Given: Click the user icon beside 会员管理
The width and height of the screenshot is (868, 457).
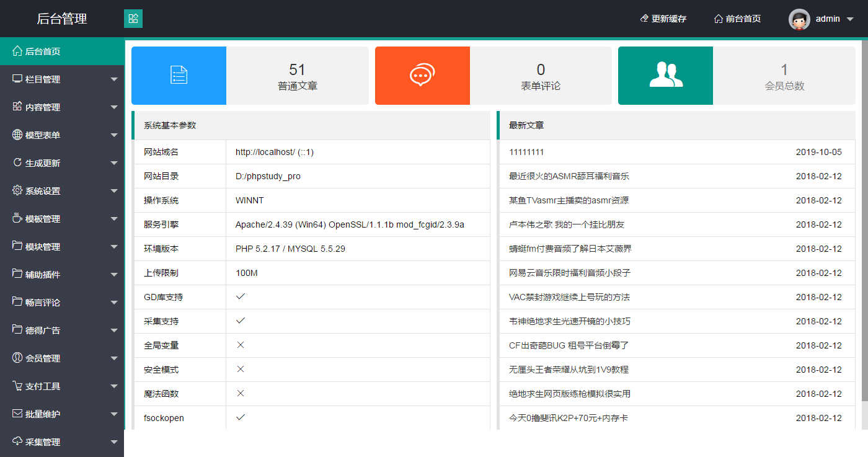Looking at the screenshot, I should pos(17,358).
